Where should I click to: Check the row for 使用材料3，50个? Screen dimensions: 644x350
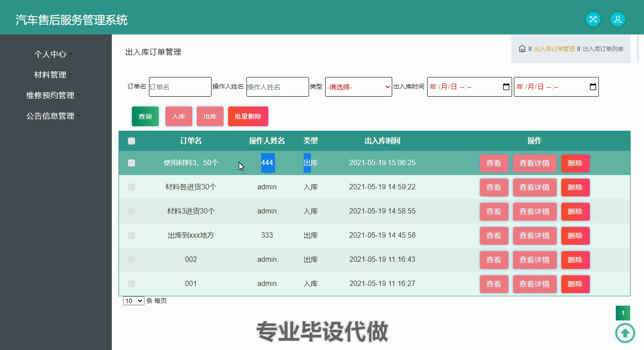click(x=131, y=163)
